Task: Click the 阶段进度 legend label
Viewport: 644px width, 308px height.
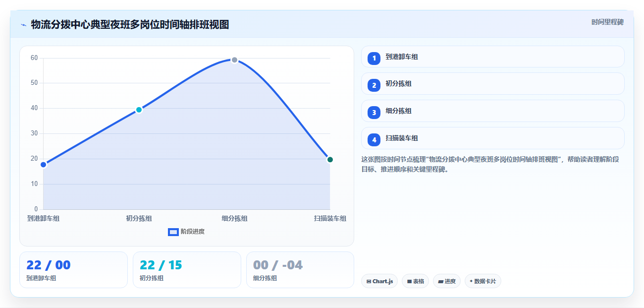Action: point(193,232)
